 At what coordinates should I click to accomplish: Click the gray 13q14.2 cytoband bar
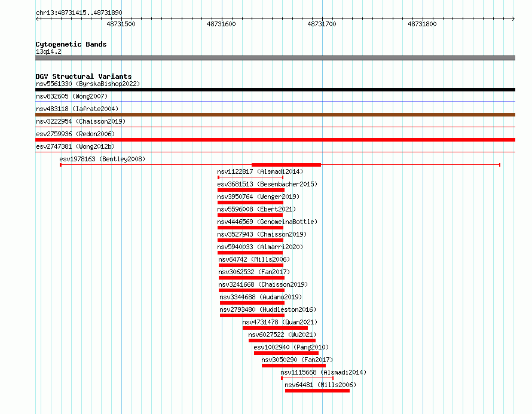[275, 58]
